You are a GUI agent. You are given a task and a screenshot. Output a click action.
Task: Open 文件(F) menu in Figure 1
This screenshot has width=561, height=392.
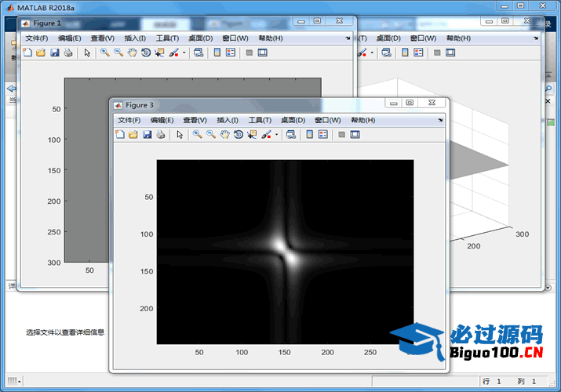point(36,38)
